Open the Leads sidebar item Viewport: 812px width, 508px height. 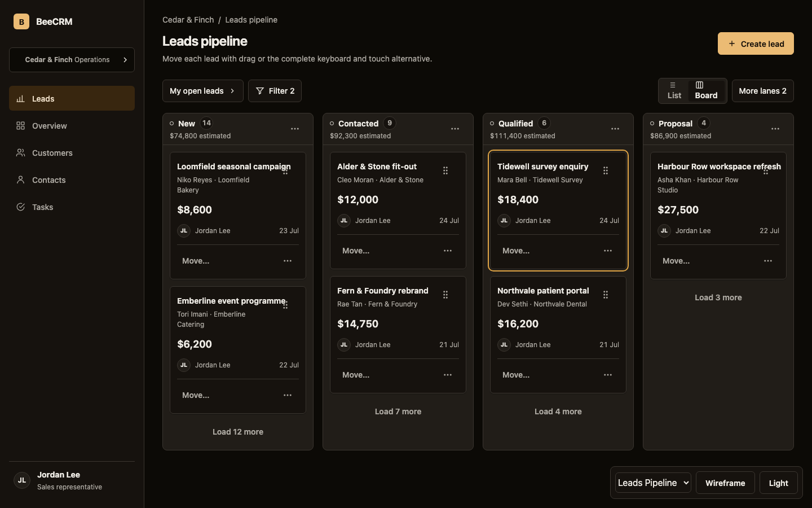point(72,98)
